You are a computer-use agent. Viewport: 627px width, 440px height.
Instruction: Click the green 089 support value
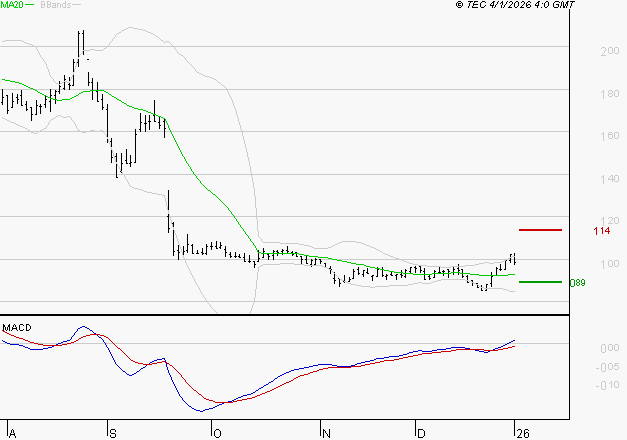(578, 283)
